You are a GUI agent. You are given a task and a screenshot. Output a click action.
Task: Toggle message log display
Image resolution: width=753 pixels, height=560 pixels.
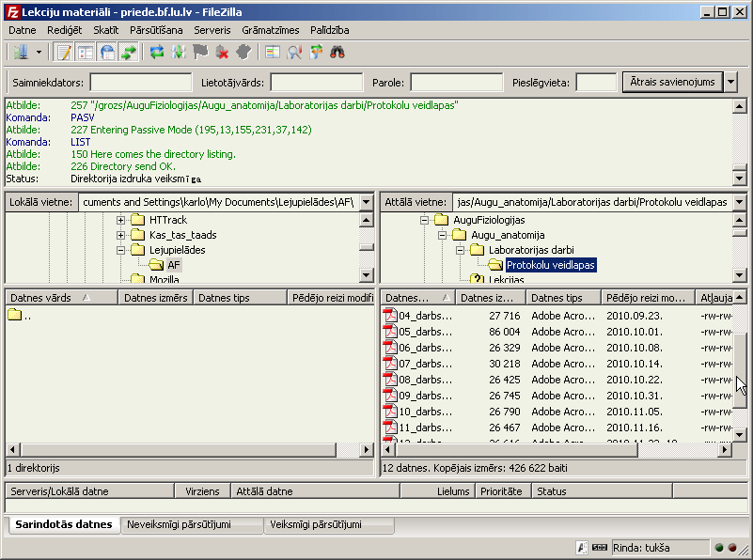(x=64, y=52)
